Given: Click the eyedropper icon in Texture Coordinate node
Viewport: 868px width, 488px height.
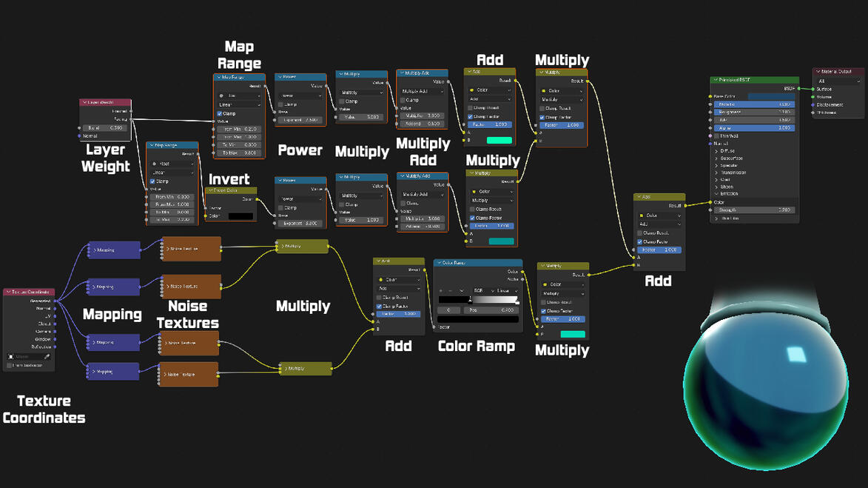Looking at the screenshot, I should 47,357.
